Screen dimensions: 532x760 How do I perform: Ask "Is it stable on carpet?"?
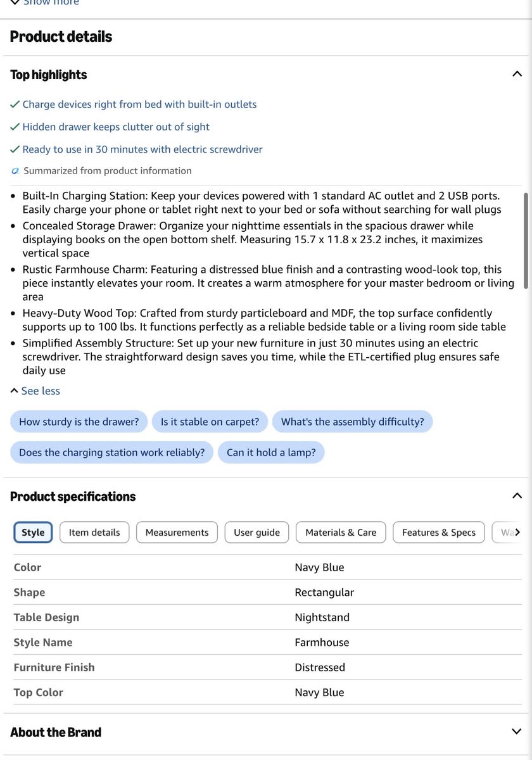click(210, 422)
